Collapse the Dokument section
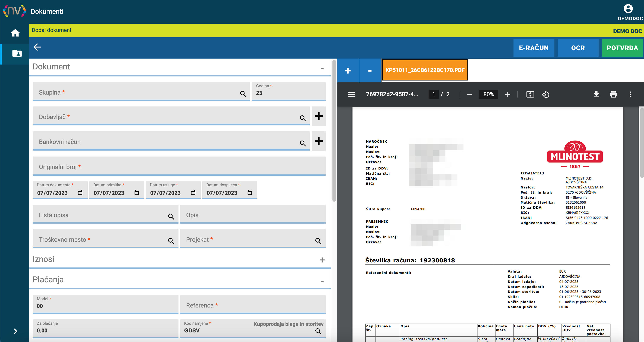 click(x=322, y=68)
